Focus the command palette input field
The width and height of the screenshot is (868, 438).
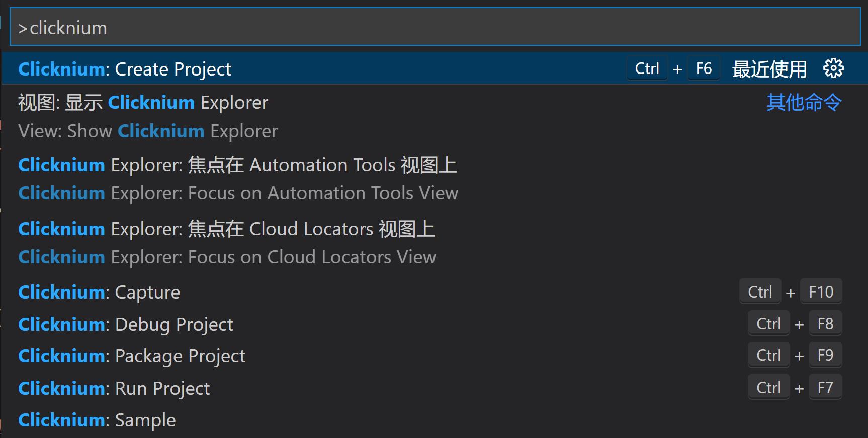coord(435,27)
